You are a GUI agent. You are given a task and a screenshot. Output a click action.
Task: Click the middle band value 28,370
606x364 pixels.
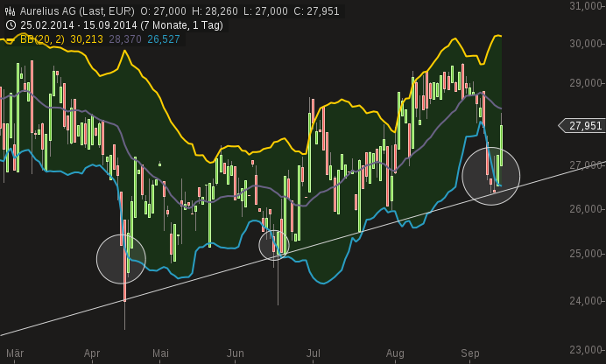click(125, 39)
